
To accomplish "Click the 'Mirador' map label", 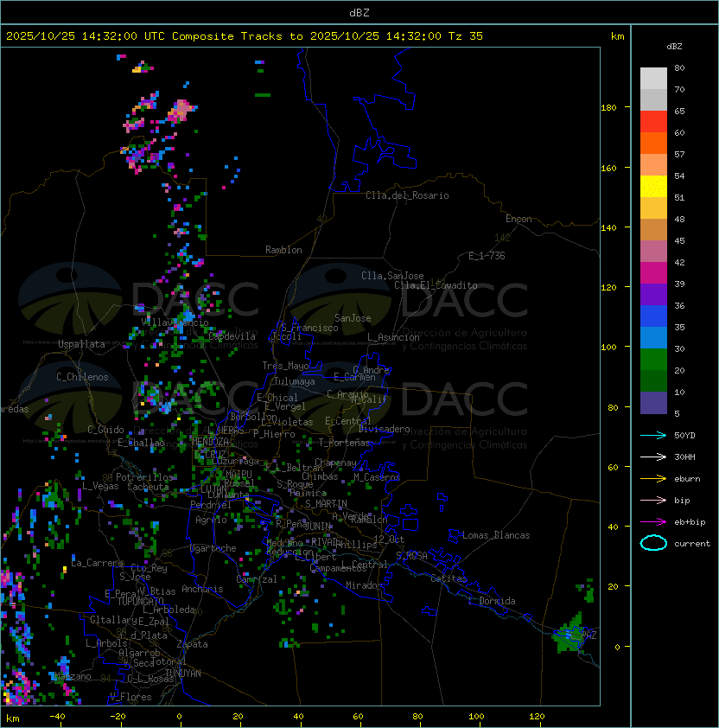I will 365,585.
